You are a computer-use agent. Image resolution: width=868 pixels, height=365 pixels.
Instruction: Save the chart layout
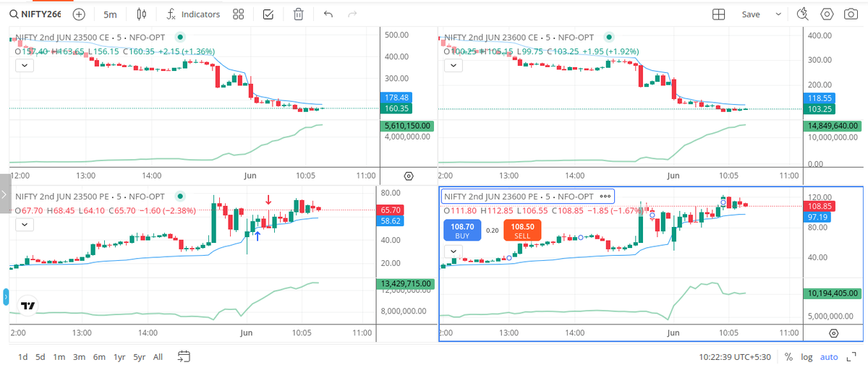(x=751, y=14)
